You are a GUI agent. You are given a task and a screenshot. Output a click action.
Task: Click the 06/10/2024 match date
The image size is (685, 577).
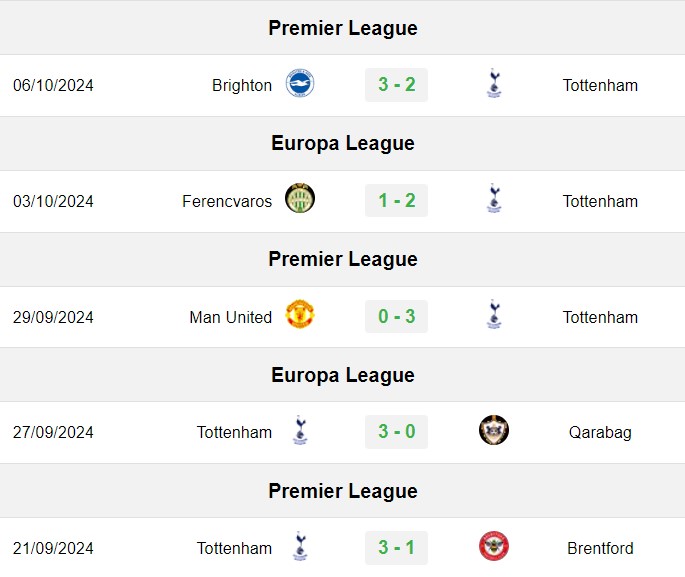[x=53, y=85]
